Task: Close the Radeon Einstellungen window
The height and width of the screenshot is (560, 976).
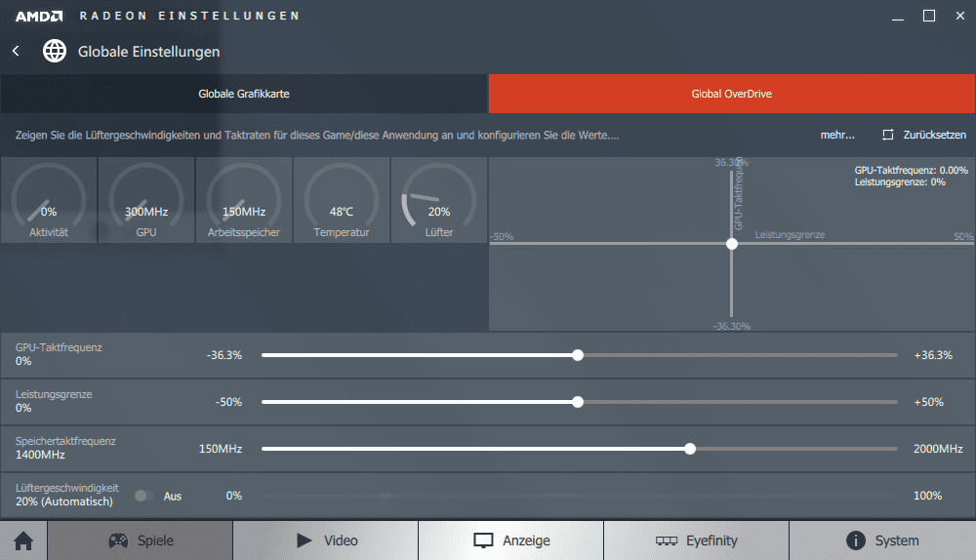Action: 959,17
